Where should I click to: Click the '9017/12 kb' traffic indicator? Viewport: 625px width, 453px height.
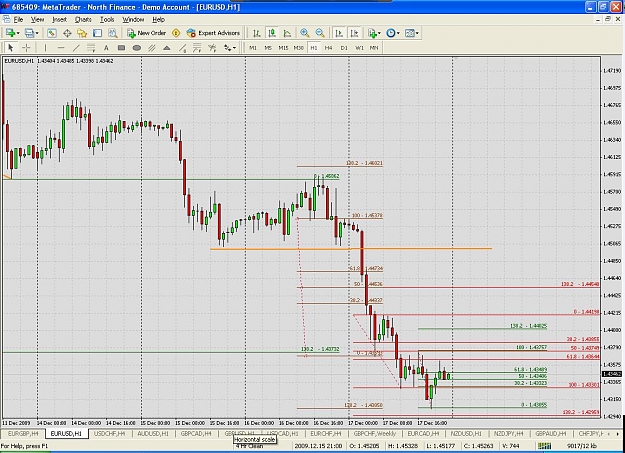(582, 445)
